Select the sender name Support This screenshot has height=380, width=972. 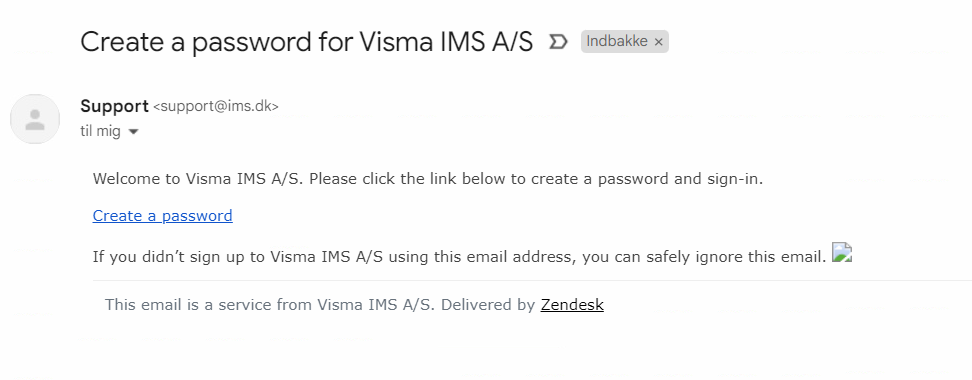click(x=114, y=106)
